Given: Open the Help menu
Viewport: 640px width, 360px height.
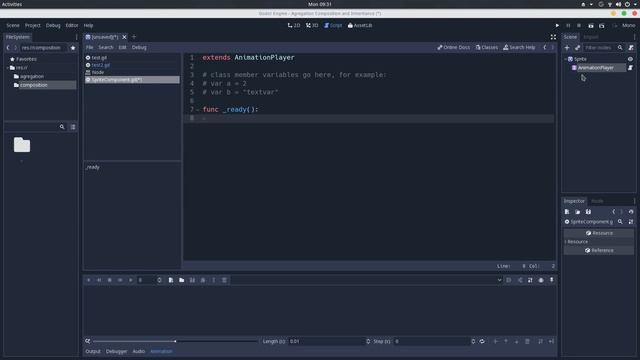Looking at the screenshot, I should coord(89,25).
